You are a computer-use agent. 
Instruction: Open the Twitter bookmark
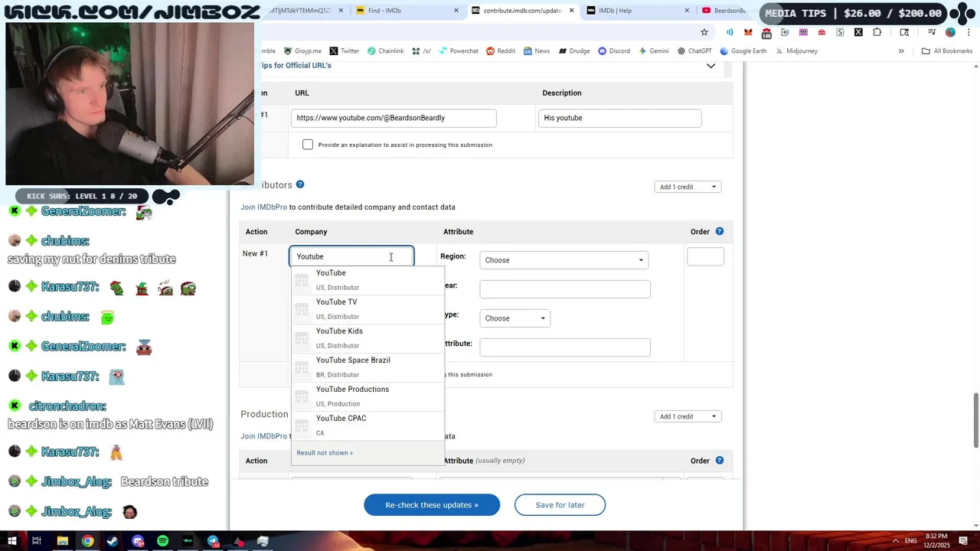344,51
